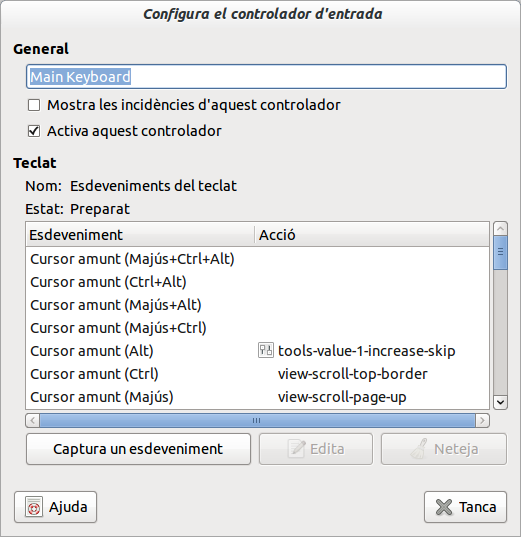Click the vertical scrollbar thumb
The image size is (521, 537).
(x=500, y=253)
